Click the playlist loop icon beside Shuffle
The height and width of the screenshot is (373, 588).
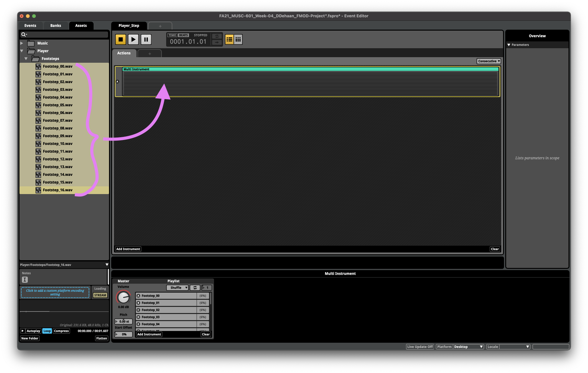(195, 288)
